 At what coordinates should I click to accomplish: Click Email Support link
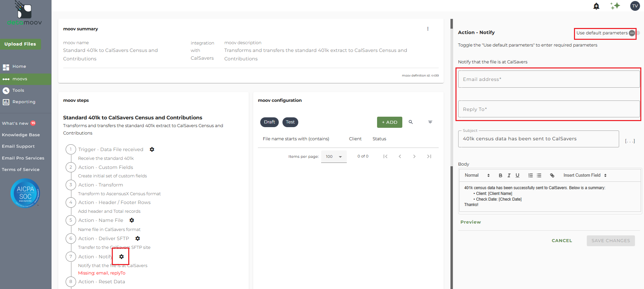tap(18, 146)
